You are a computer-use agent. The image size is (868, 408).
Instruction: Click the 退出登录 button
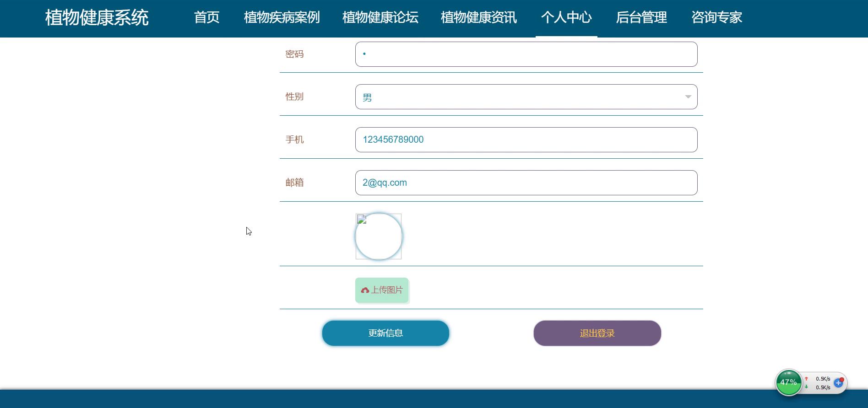point(597,333)
